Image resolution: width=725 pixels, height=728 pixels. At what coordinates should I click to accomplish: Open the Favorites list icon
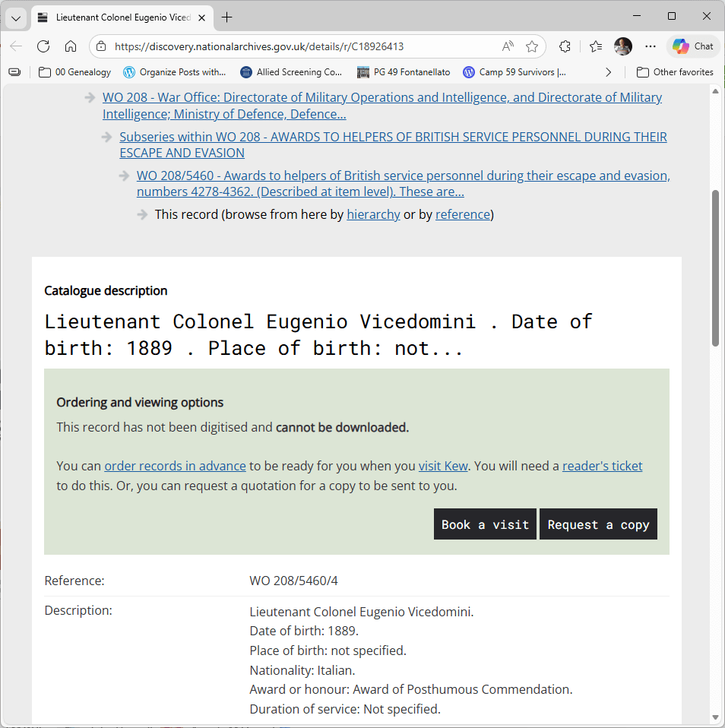(596, 46)
